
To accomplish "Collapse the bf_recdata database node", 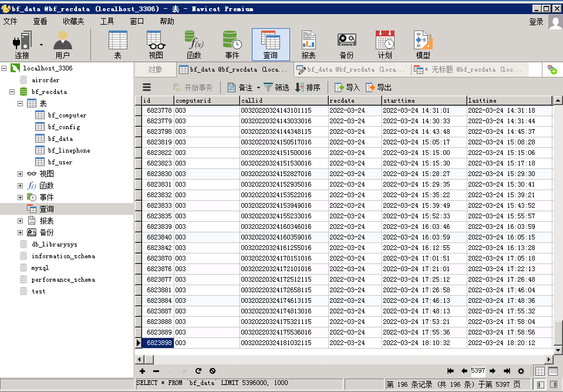I will pos(12,92).
